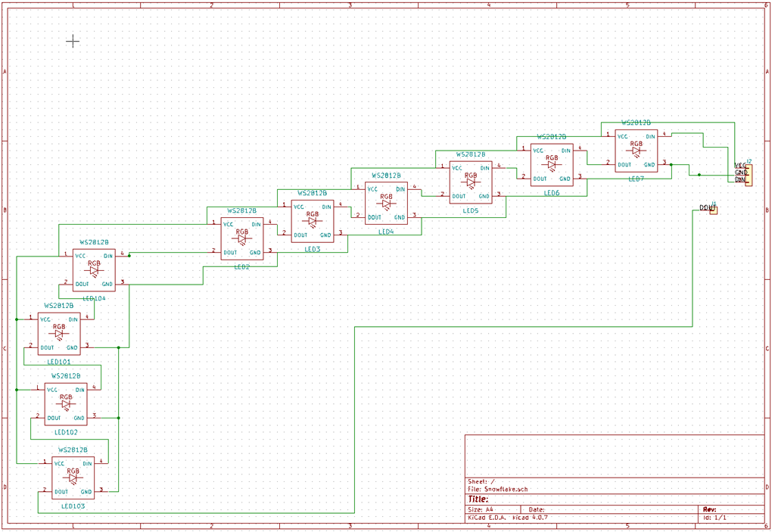The width and height of the screenshot is (775, 532).
Task: Select the 'Size: A4' title block text
Action: tap(481, 509)
